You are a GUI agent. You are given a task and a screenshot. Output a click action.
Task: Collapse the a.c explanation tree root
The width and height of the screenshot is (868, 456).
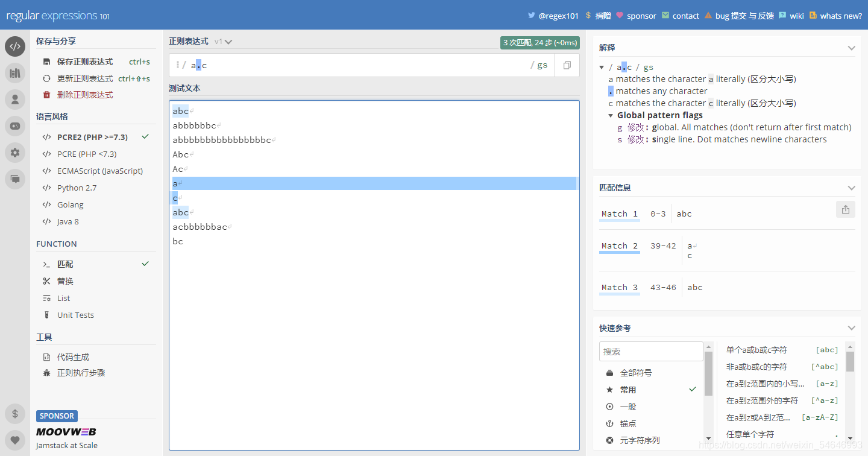(x=602, y=68)
